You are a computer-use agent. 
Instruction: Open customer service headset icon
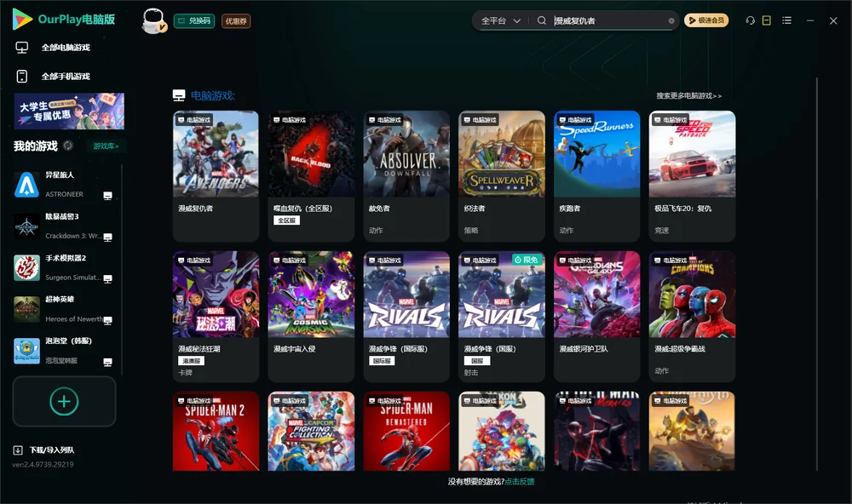[750, 20]
